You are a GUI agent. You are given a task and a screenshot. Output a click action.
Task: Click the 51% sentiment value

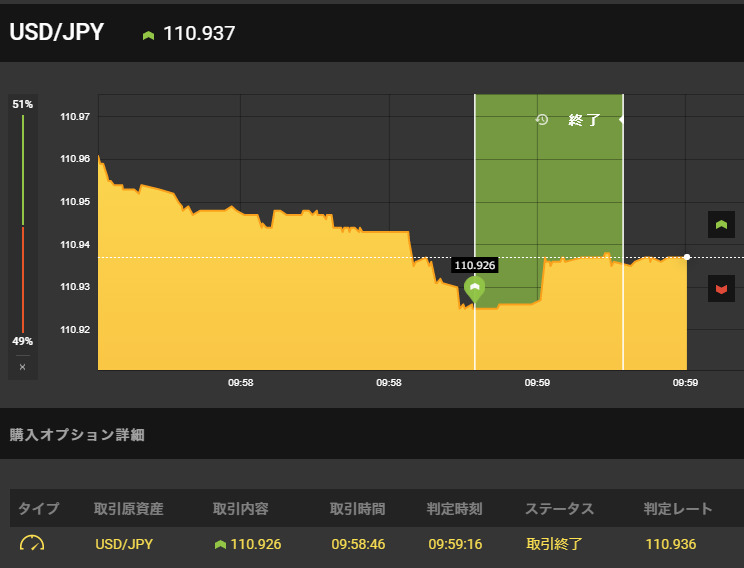[22, 104]
